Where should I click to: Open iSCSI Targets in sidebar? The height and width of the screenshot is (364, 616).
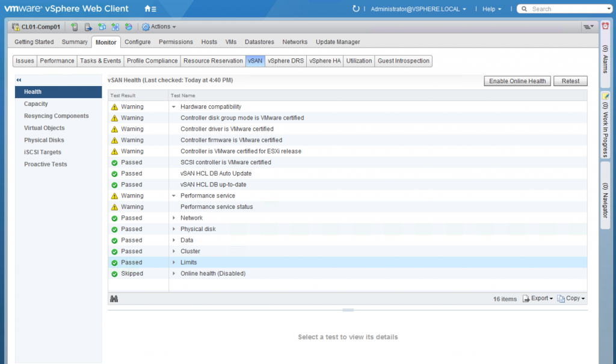click(x=43, y=152)
